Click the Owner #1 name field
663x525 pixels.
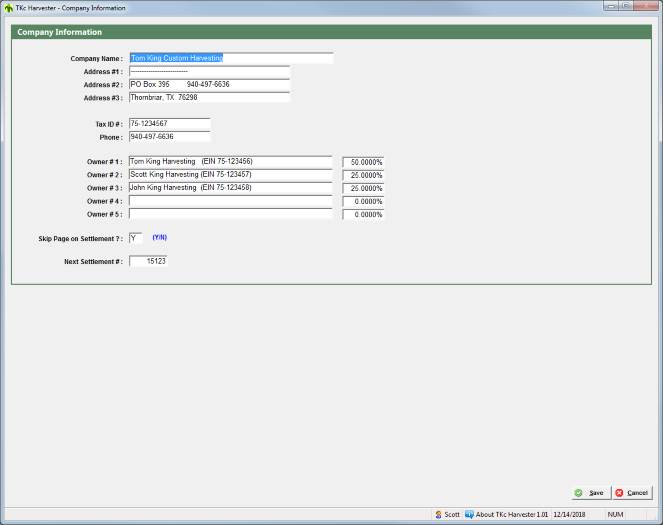[230, 161]
